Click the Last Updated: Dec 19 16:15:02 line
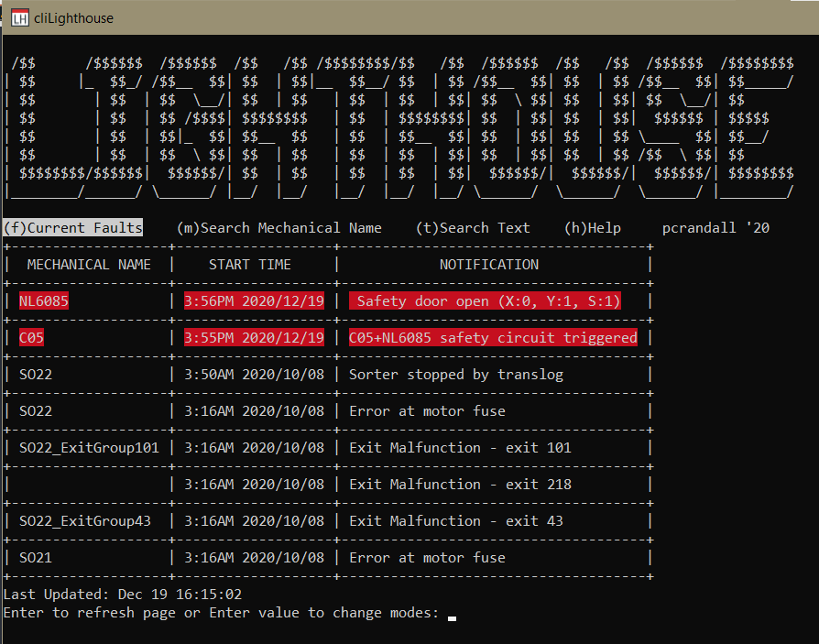 click(x=123, y=595)
